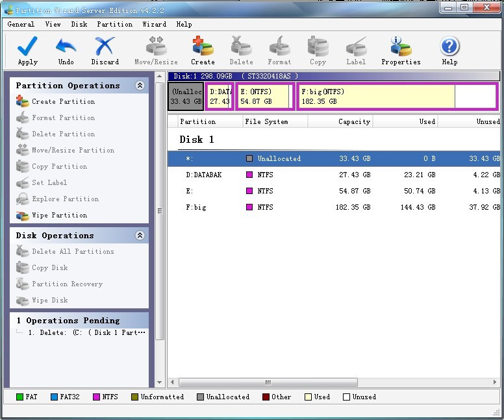
Task: Minimize the Partition Wizard window
Action: pos(448,7)
